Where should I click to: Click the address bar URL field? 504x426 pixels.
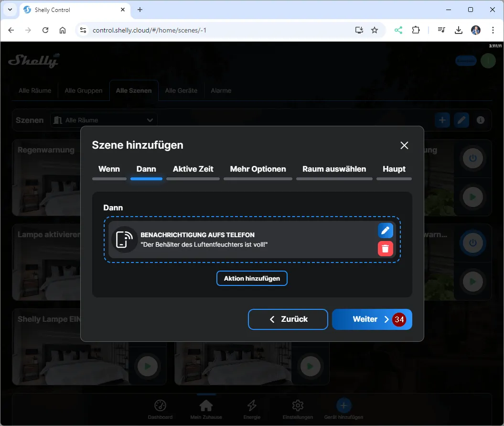point(215,30)
